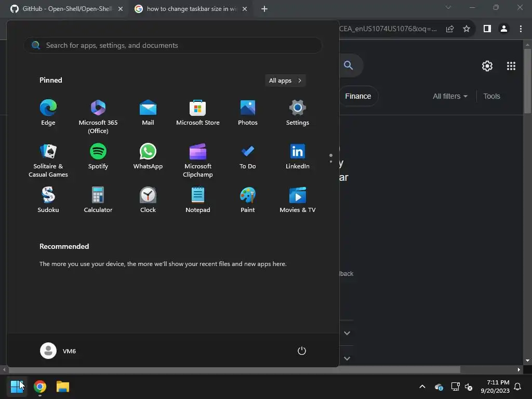Screen dimensions: 532x399
Task: Click the muted volume tray icon
Action: pos(469,387)
